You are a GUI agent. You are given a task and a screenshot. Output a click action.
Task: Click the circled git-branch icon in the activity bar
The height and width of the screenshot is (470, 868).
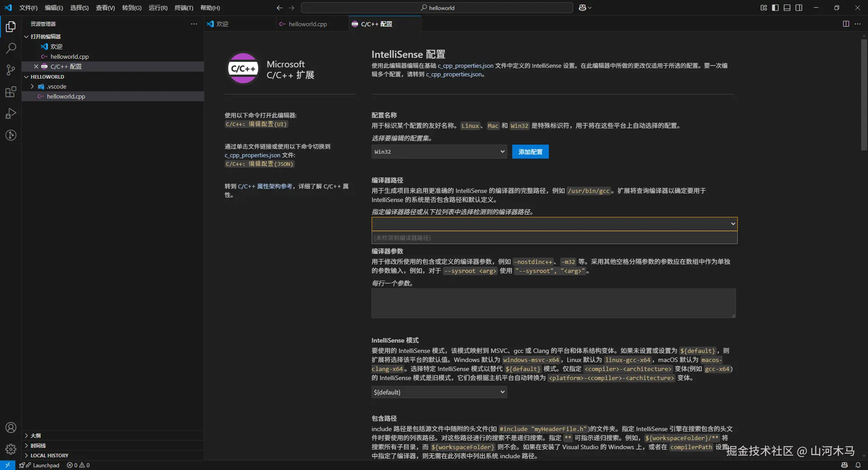click(x=11, y=135)
